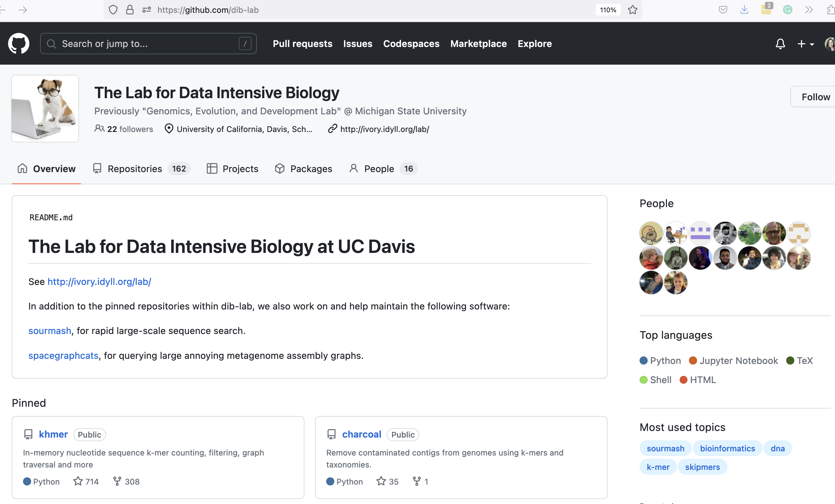This screenshot has height=504, width=835.
Task: Open the notifications bell
Action: [x=780, y=44]
